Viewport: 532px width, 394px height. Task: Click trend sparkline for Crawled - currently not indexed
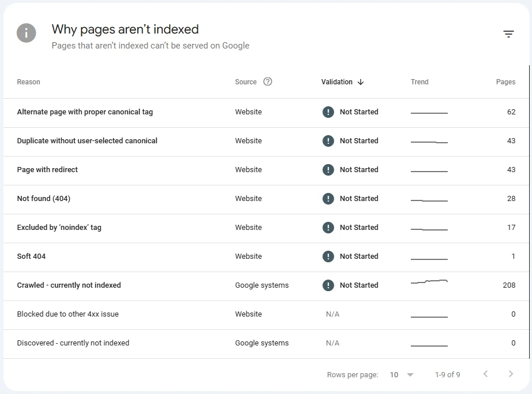click(x=429, y=281)
